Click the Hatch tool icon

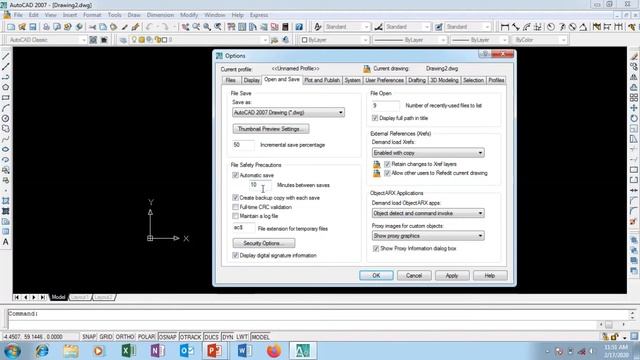coord(6,201)
